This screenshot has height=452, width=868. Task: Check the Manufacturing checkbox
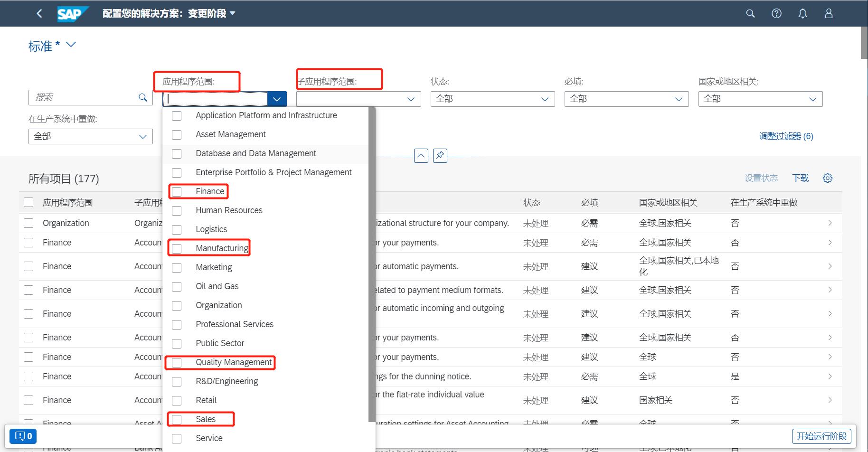(x=177, y=247)
